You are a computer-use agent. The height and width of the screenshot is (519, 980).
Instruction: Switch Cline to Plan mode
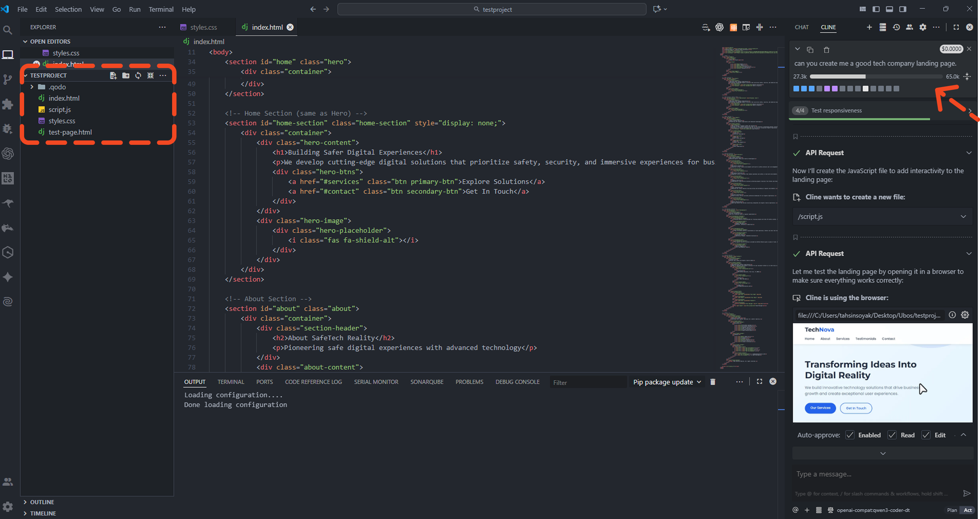point(951,510)
